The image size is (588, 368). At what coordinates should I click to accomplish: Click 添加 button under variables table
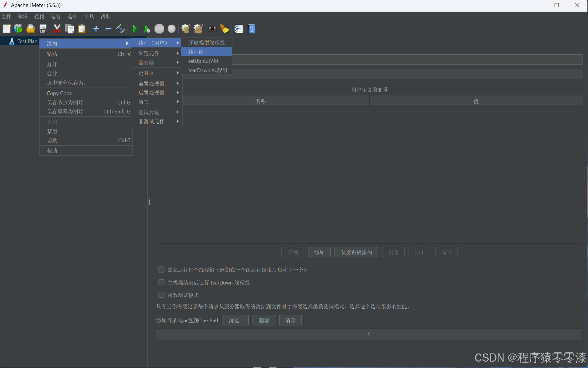[319, 252]
